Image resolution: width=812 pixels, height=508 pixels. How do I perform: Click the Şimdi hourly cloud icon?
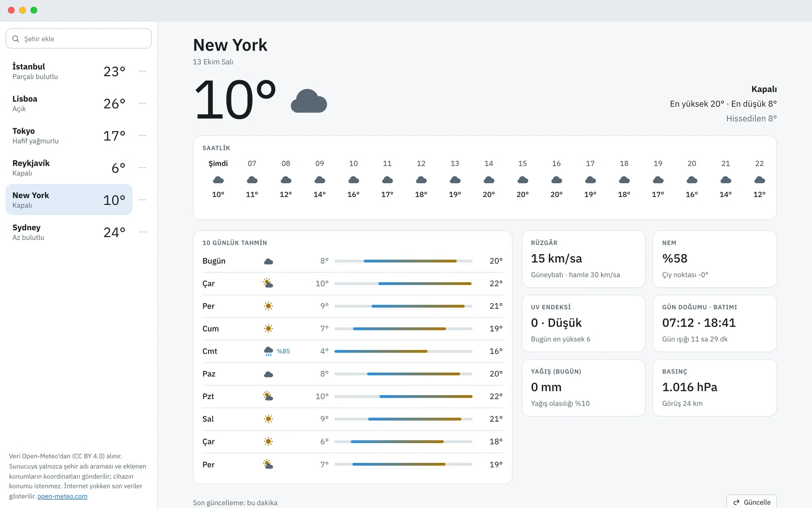218,180
